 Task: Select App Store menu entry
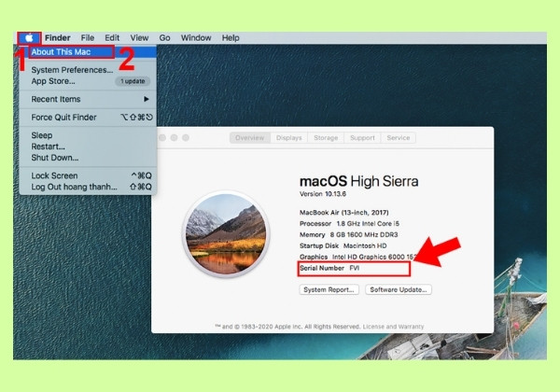[89, 81]
